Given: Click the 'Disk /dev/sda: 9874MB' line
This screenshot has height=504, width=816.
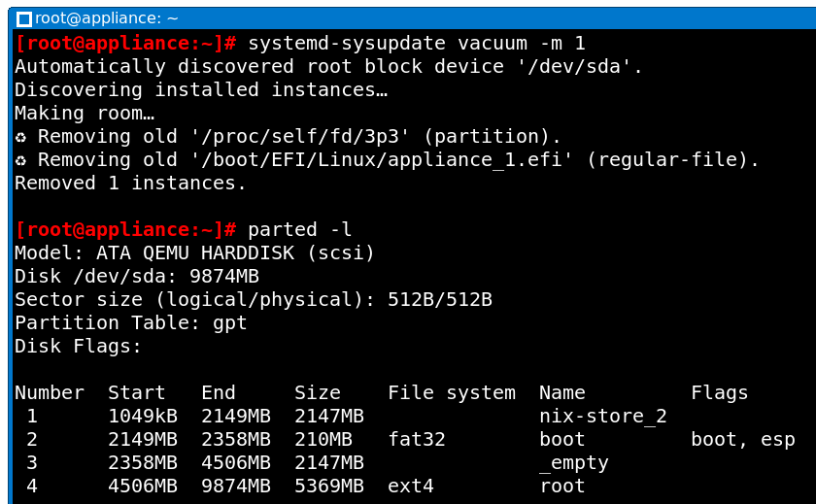Looking at the screenshot, I should [x=137, y=276].
